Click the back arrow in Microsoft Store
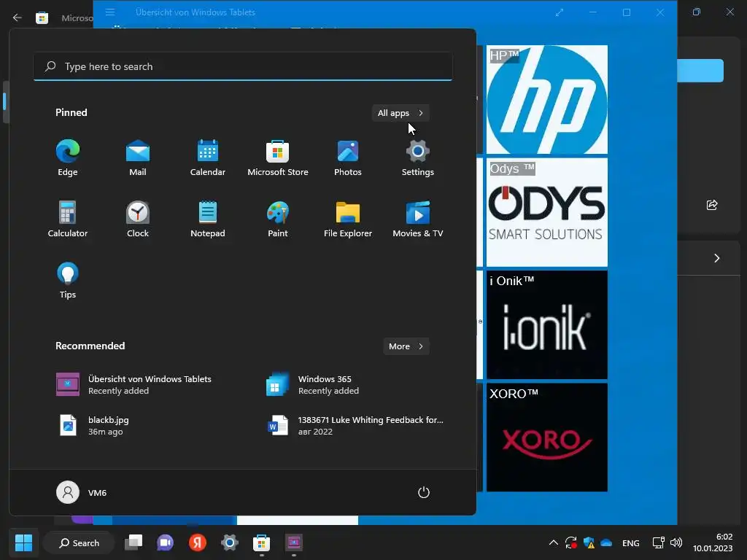747x560 pixels. click(x=18, y=17)
